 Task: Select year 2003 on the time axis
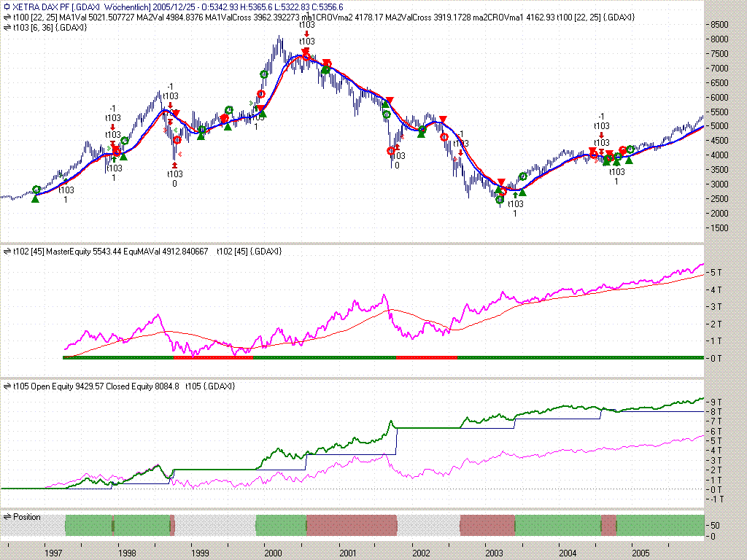click(x=494, y=553)
